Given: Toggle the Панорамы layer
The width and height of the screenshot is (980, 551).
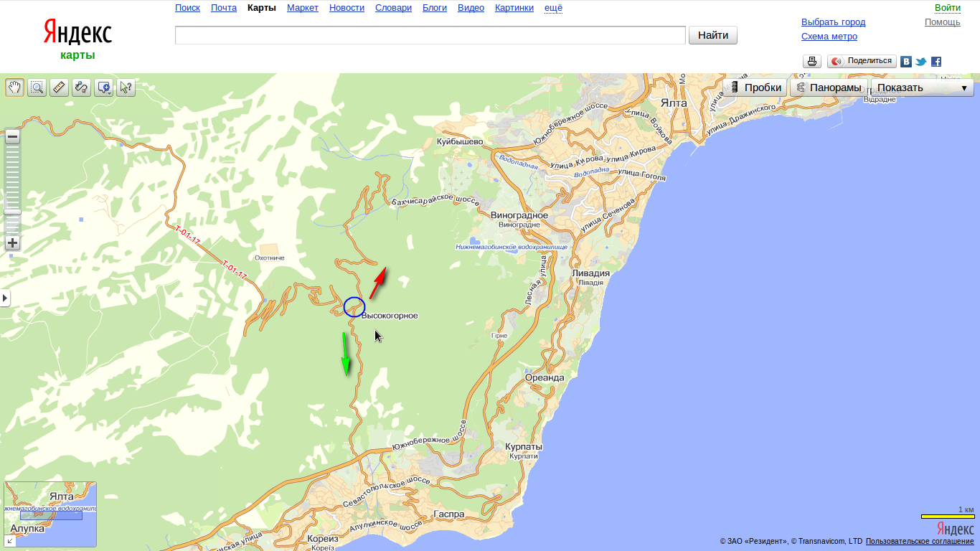Looking at the screenshot, I should coord(828,88).
